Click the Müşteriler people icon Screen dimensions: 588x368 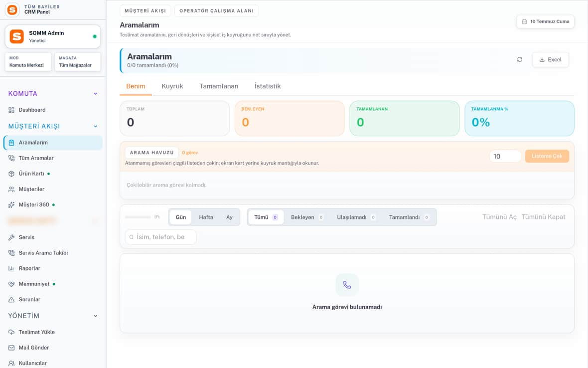pos(11,189)
